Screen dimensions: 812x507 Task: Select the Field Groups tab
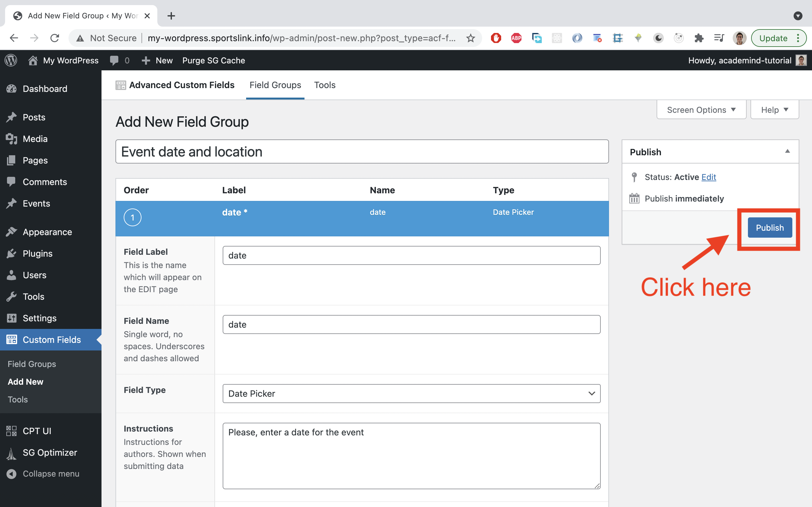pyautogui.click(x=275, y=85)
